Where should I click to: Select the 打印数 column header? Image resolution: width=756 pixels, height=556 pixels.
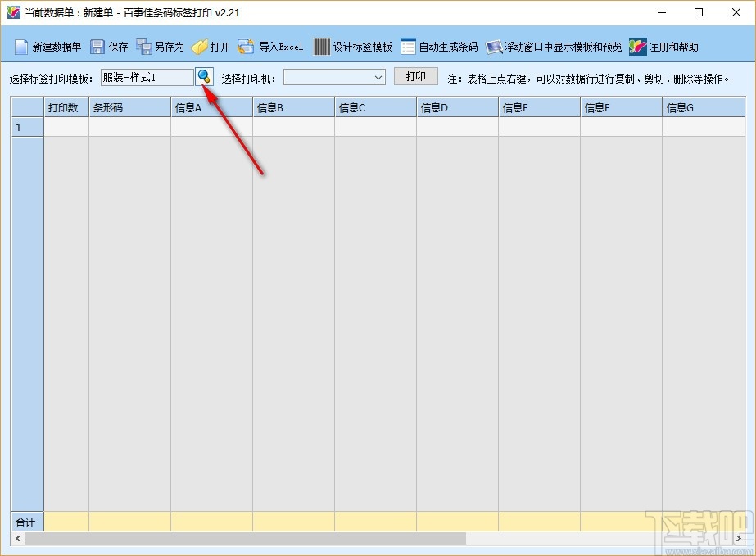[66, 107]
